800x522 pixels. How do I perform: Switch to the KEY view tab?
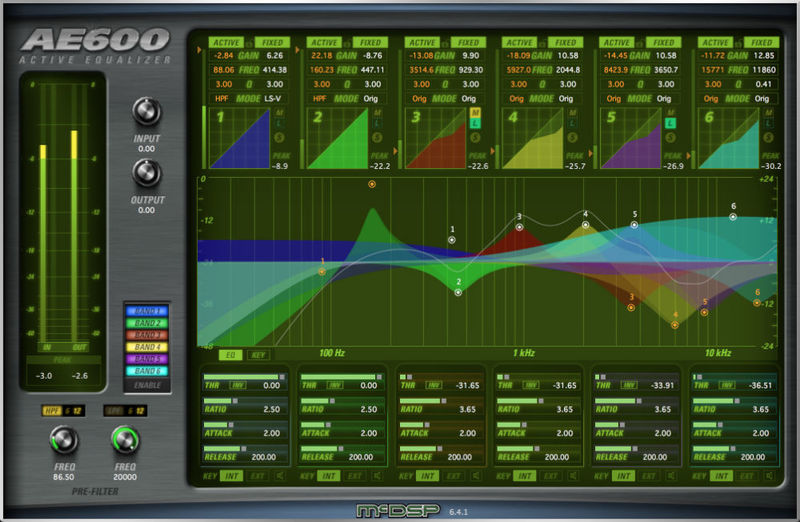point(257,354)
